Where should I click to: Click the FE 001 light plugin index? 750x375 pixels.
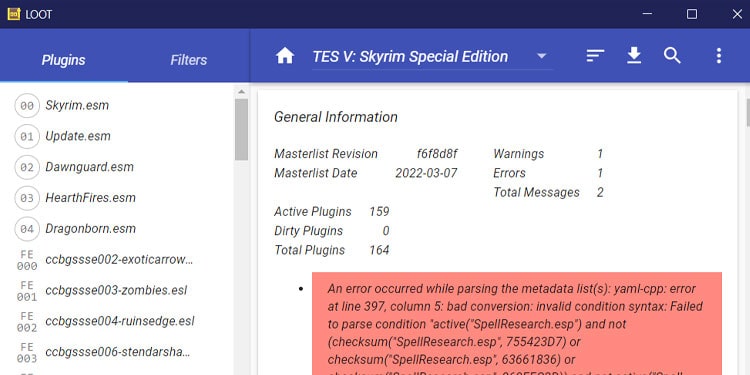coord(27,291)
